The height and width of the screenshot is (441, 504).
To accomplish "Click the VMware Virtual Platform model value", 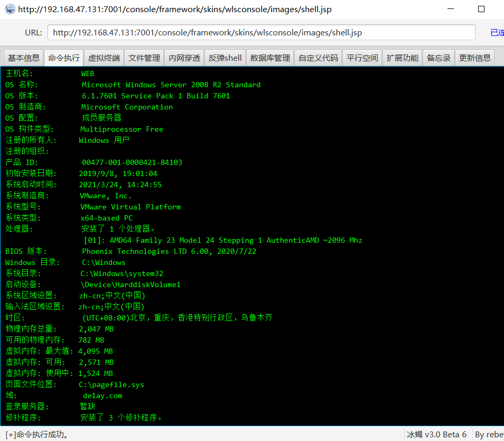I will click(130, 207).
